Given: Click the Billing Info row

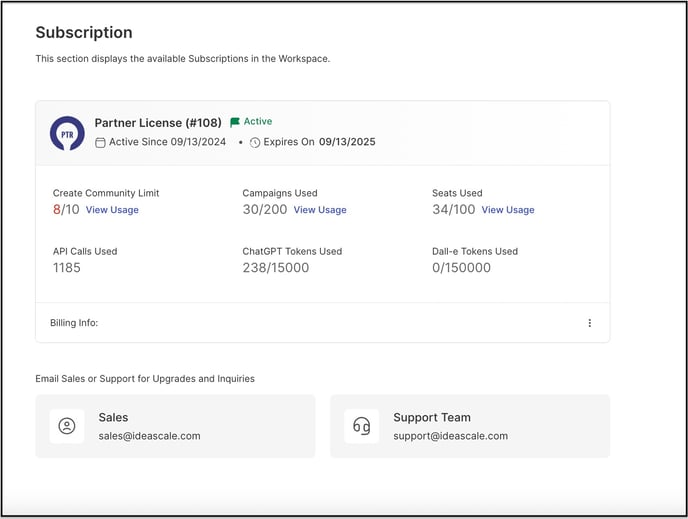Looking at the screenshot, I should (x=322, y=323).
